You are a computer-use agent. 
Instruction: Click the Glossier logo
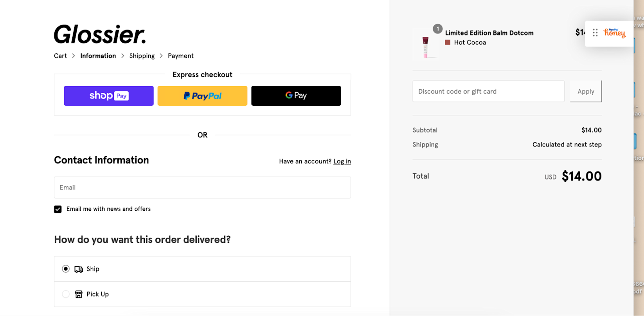pos(100,34)
